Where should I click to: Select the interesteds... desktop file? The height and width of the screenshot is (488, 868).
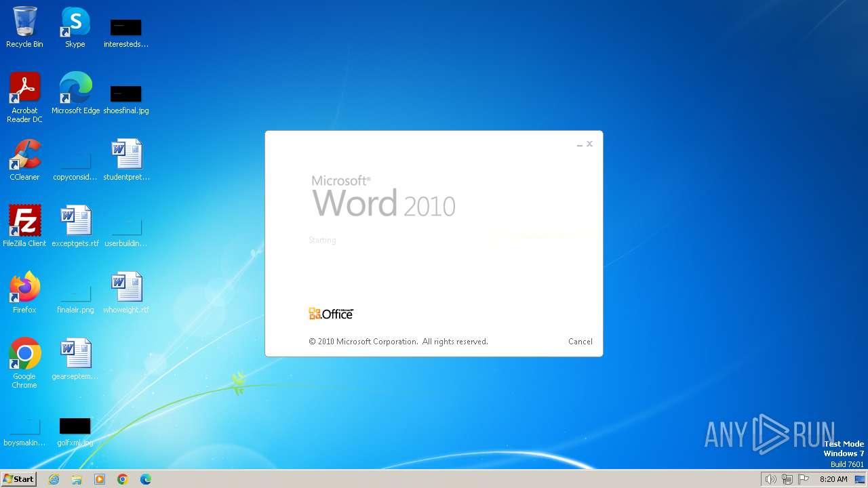(126, 33)
